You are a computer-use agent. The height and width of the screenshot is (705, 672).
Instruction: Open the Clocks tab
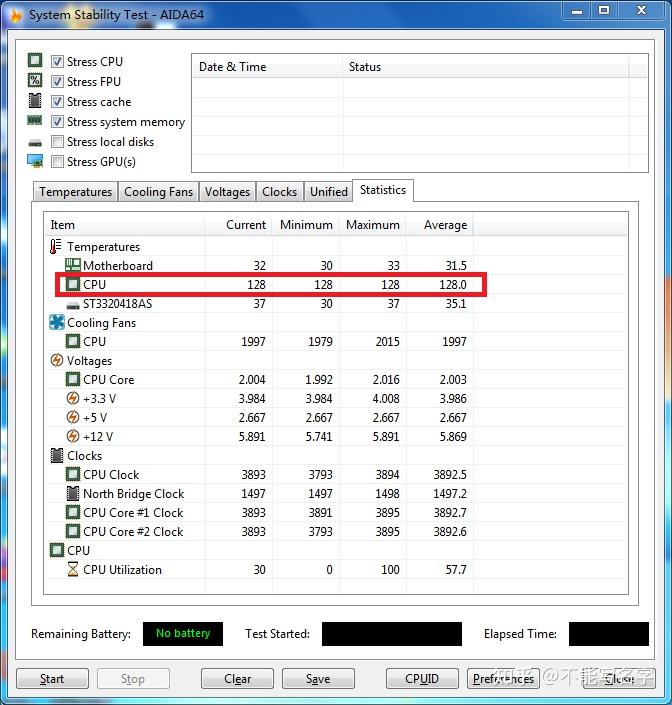pos(279,192)
